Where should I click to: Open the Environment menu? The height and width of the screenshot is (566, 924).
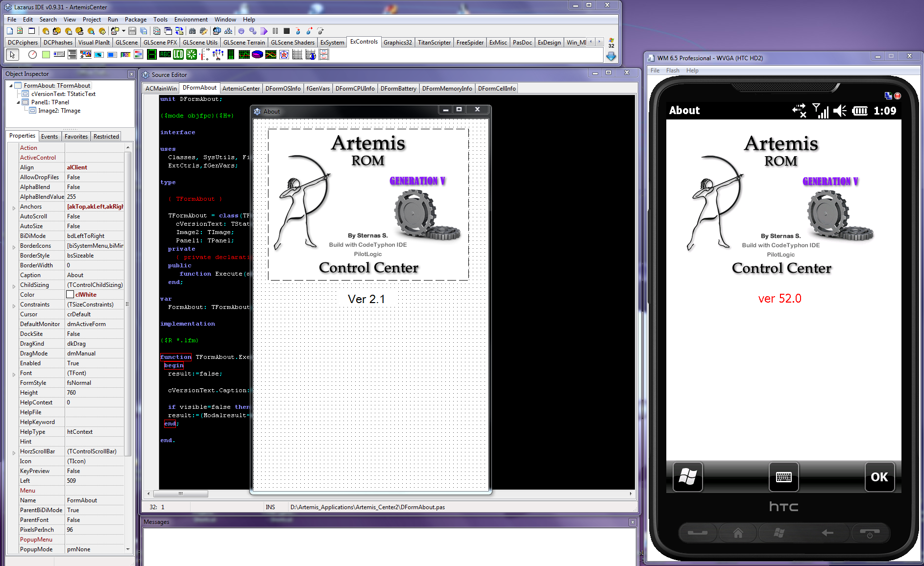[191, 20]
